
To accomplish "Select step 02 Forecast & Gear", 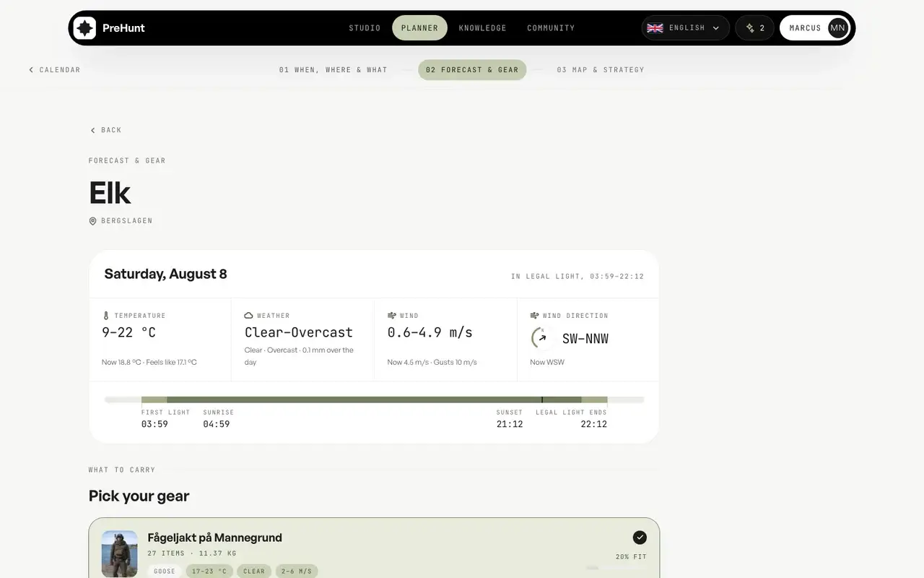I will click(x=472, y=70).
